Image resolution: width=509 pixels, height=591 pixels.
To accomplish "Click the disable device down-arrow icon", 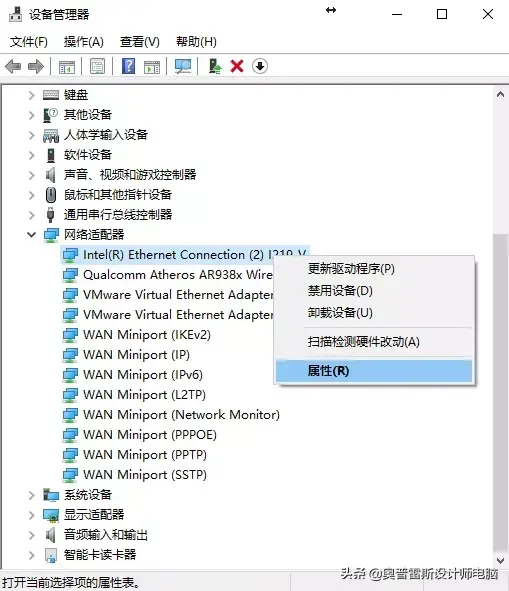I will [x=260, y=66].
